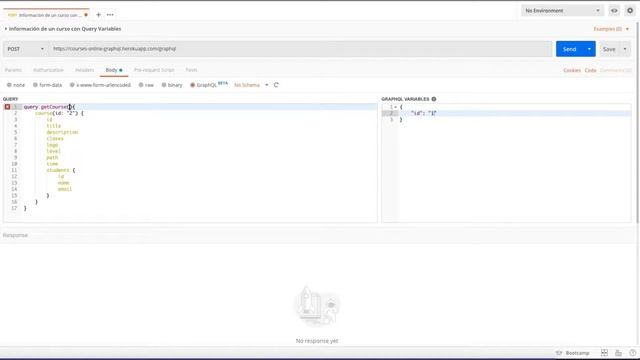Open the Examples dropdown
640x360 pixels.
(x=611, y=29)
